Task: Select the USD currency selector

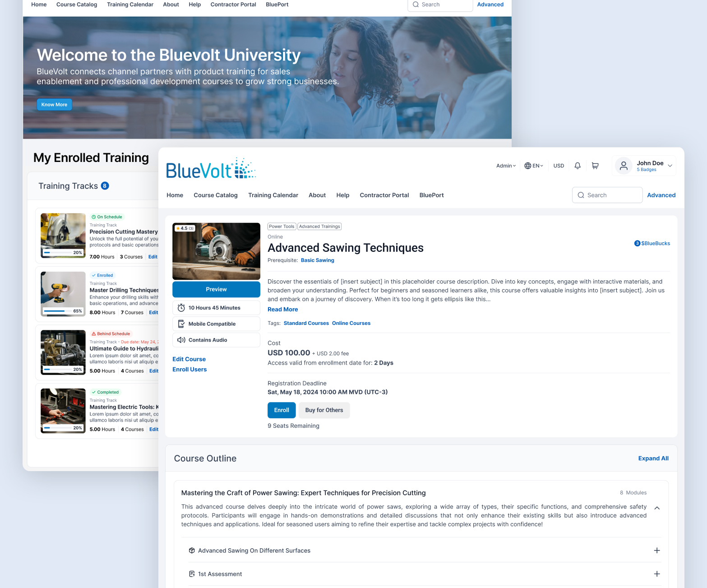Action: [x=559, y=166]
